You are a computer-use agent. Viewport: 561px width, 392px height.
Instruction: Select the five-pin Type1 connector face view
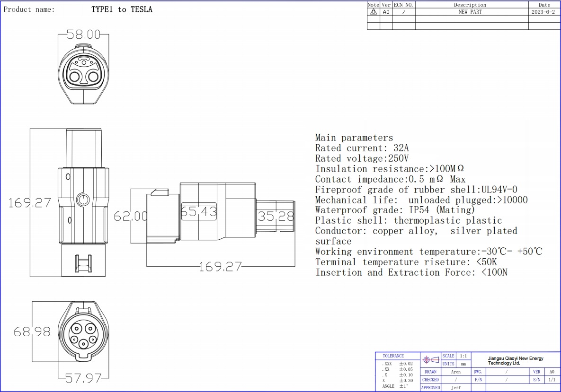(x=84, y=334)
